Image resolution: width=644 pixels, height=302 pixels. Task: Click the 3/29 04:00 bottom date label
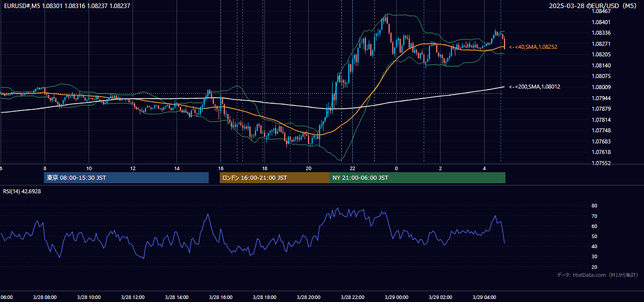coord(484,297)
